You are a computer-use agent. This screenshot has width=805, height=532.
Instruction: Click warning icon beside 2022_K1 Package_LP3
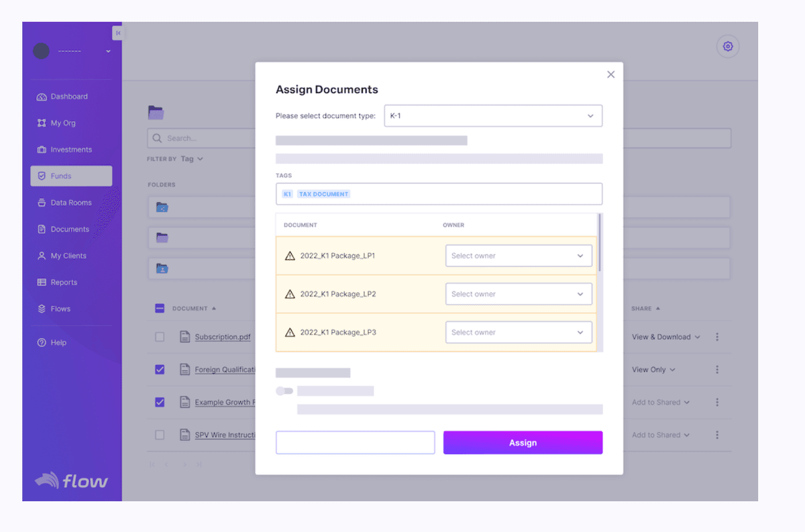[x=290, y=332]
